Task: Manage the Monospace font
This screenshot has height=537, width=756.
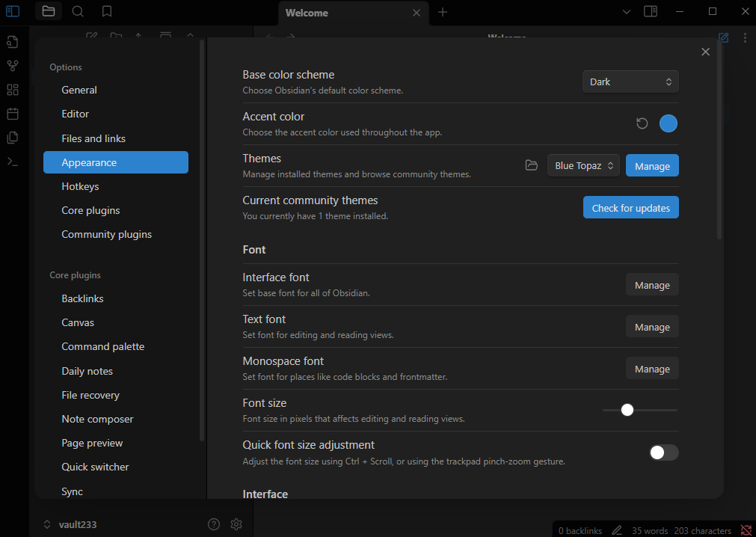Action: point(652,368)
